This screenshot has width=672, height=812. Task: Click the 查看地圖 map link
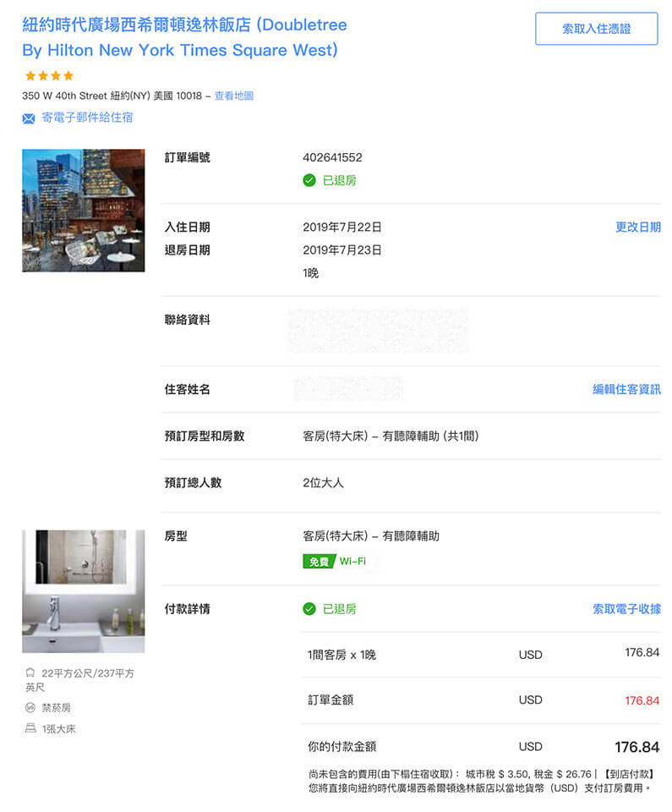pyautogui.click(x=233, y=96)
